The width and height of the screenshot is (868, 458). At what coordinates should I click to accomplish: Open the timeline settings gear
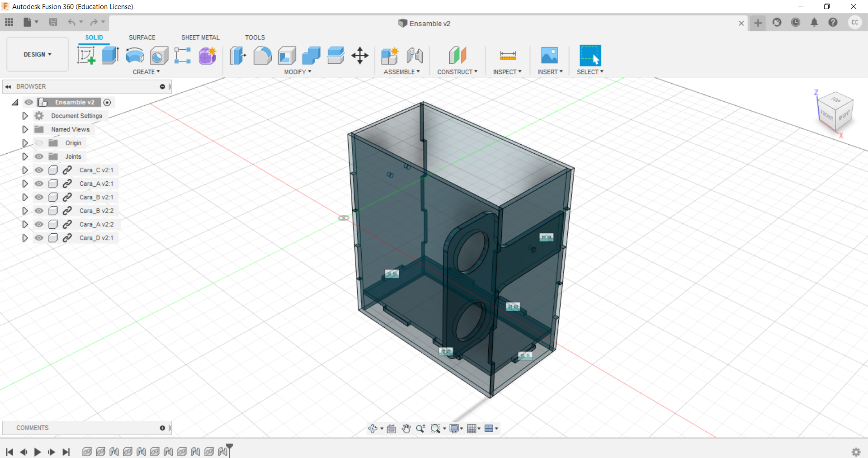click(x=856, y=452)
